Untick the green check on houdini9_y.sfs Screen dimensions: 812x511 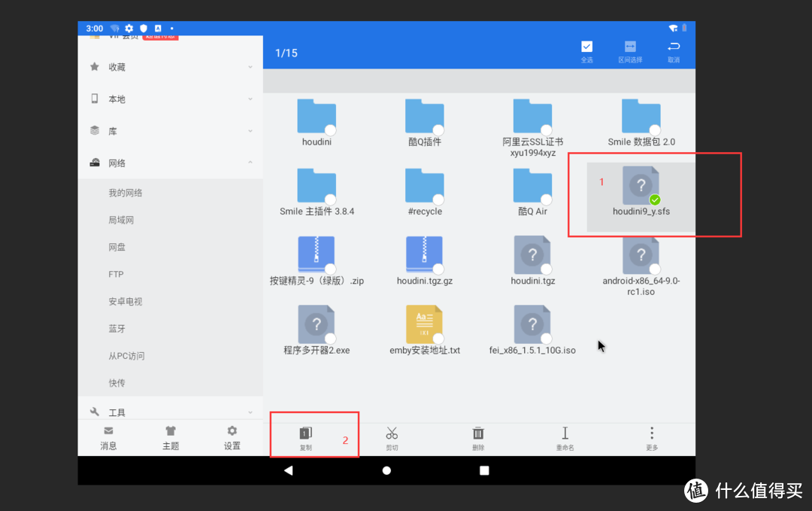pos(655,199)
